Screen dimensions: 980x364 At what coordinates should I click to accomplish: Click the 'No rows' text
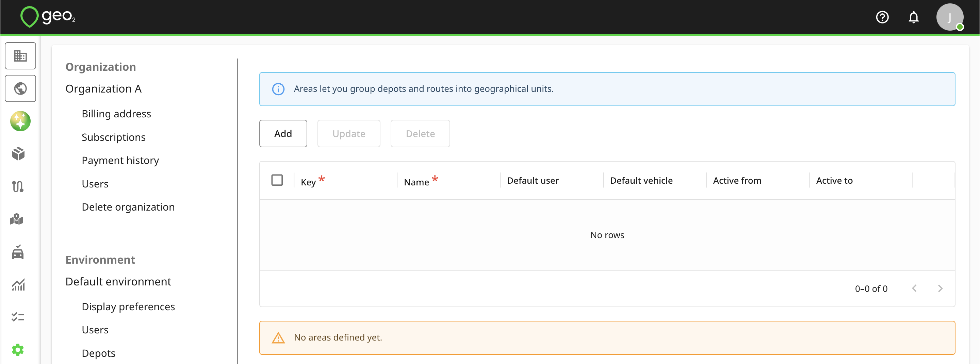pos(607,235)
